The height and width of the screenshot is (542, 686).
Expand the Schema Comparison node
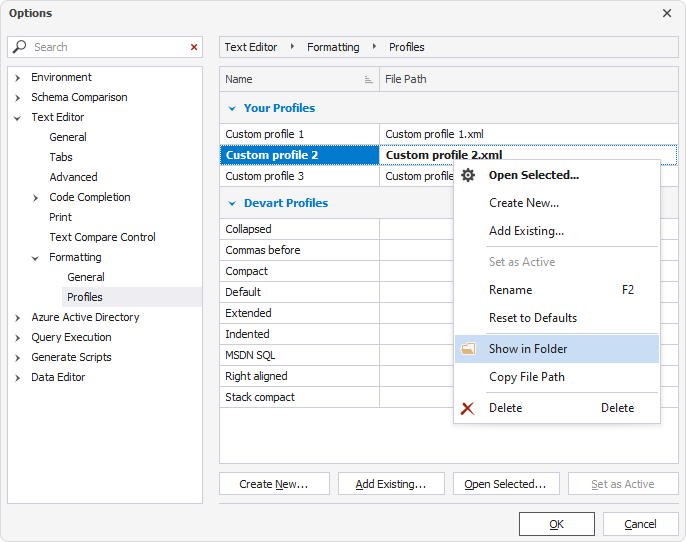(x=17, y=98)
